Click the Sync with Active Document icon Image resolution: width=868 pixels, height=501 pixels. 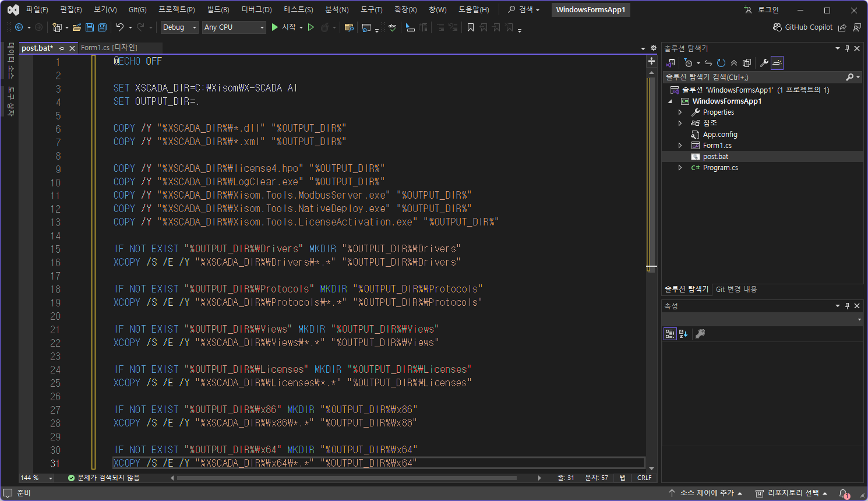[x=708, y=63]
